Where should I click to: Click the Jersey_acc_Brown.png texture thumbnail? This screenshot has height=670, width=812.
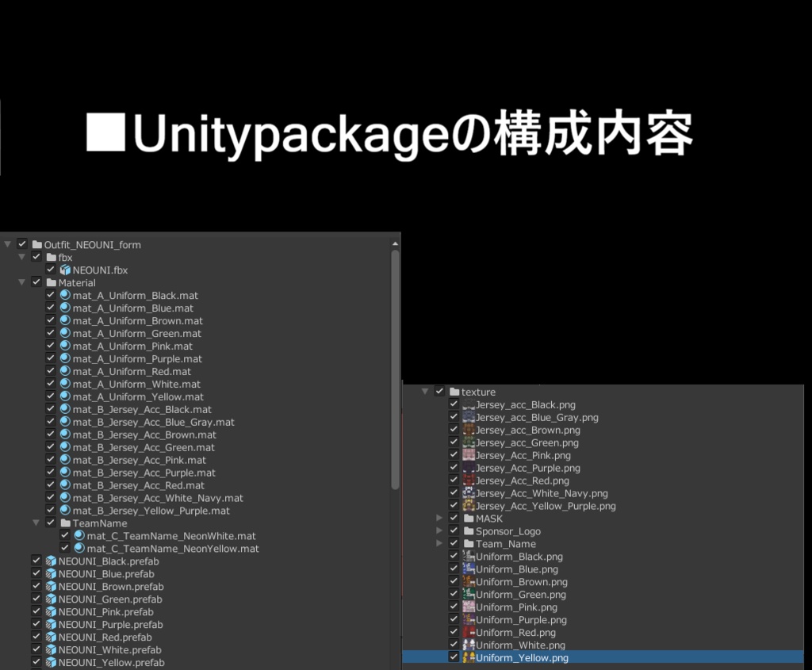(x=469, y=430)
